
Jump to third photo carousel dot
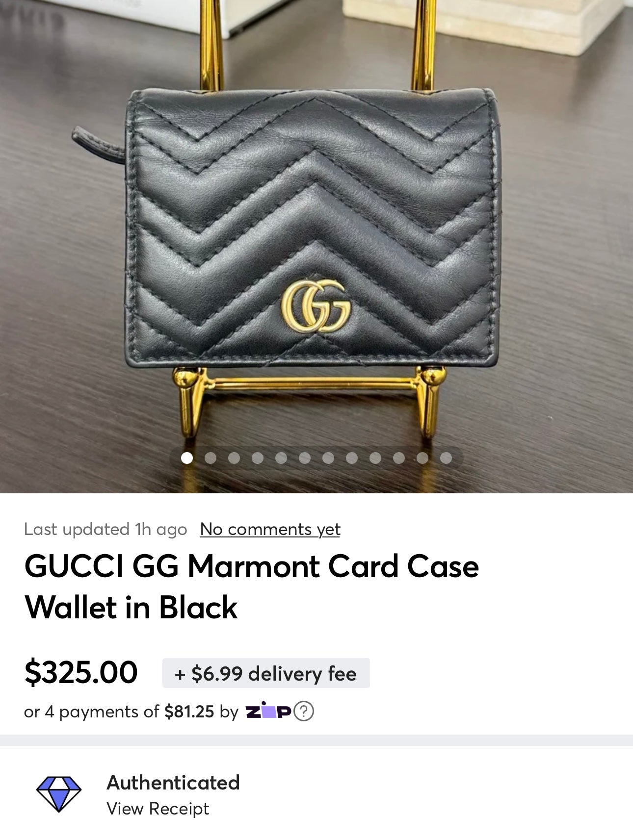pyautogui.click(x=234, y=458)
